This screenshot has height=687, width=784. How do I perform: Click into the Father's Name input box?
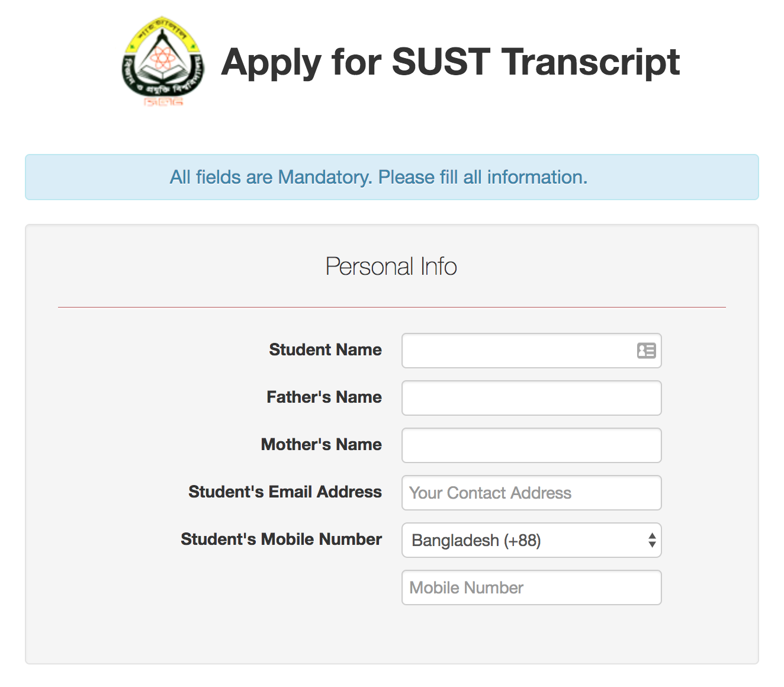(x=531, y=398)
